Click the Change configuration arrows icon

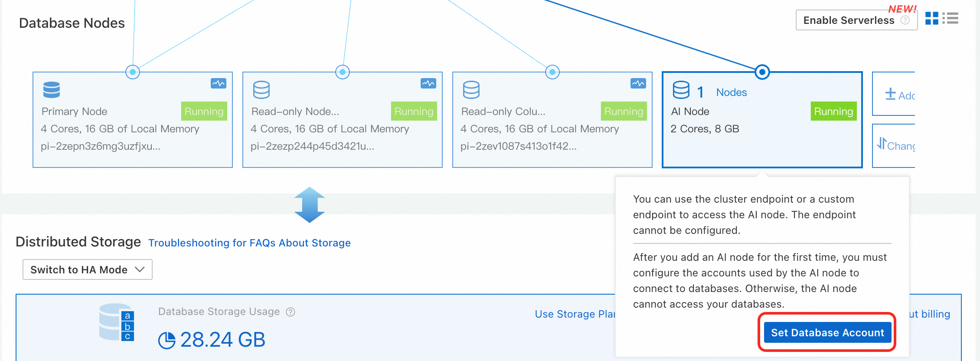(882, 144)
